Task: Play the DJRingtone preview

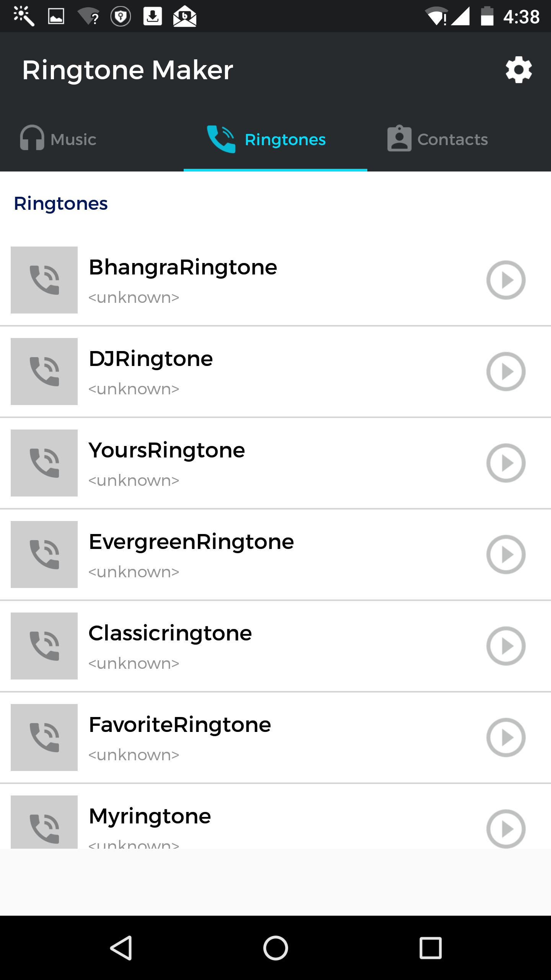Action: coord(506,371)
